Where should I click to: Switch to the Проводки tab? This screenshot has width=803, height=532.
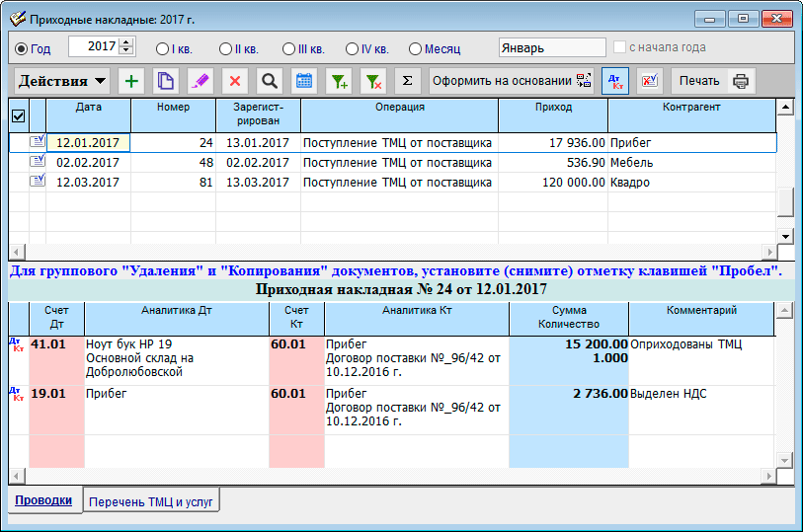(43, 500)
